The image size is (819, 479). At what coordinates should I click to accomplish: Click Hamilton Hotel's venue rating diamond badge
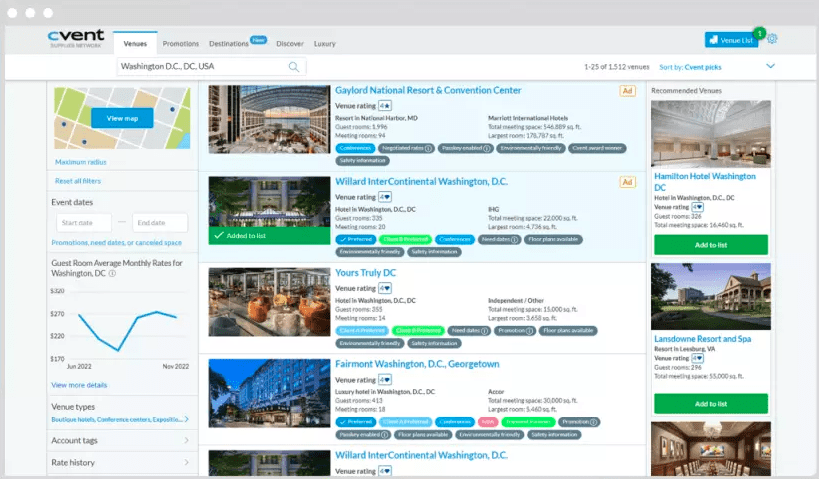697,207
